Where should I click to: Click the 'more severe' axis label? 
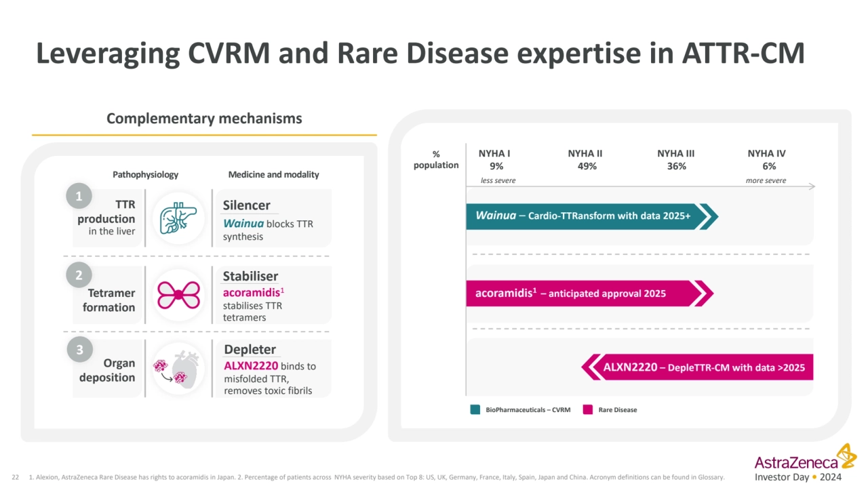(766, 181)
